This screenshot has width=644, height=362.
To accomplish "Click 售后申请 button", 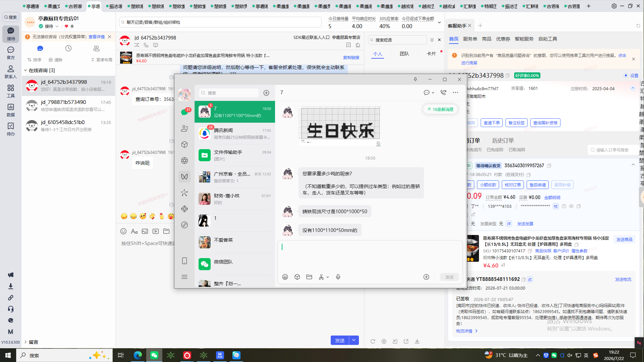I will tap(538, 185).
